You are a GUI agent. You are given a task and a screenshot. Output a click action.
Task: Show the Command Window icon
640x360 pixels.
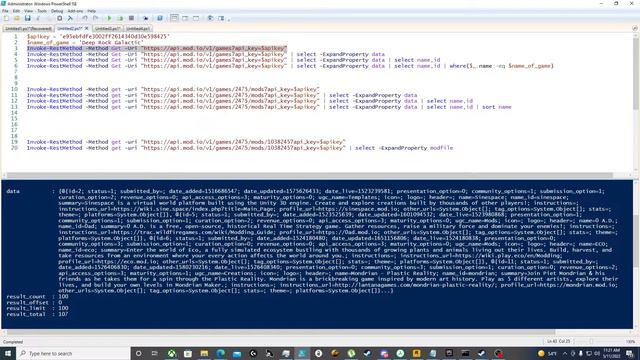pyautogui.click(x=210, y=18)
